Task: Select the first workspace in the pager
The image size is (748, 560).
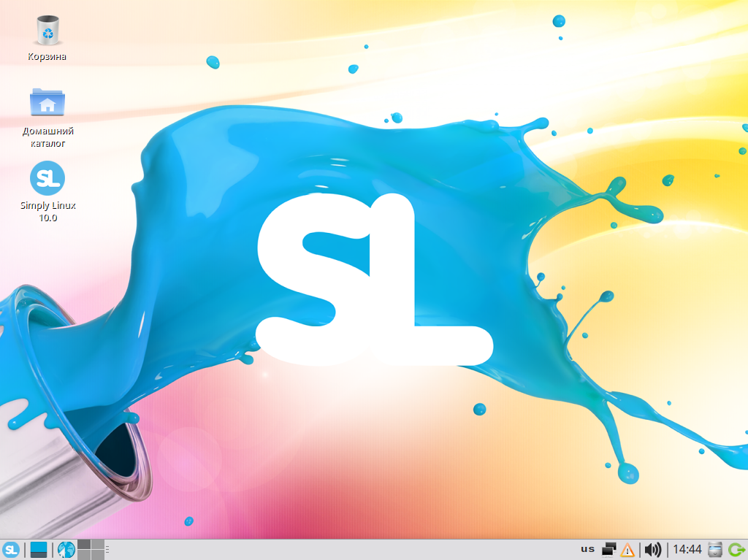Action: click(x=85, y=545)
